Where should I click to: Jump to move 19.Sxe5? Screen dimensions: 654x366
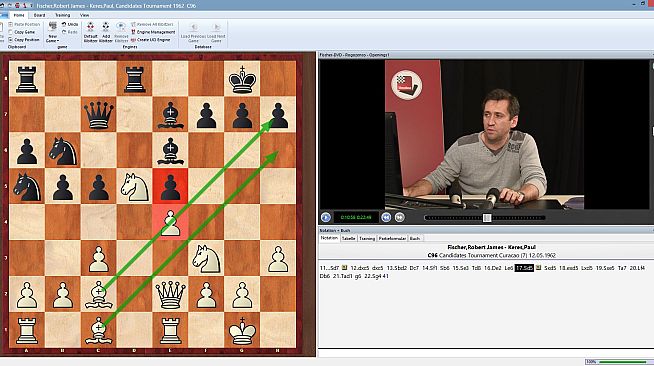click(x=605, y=268)
